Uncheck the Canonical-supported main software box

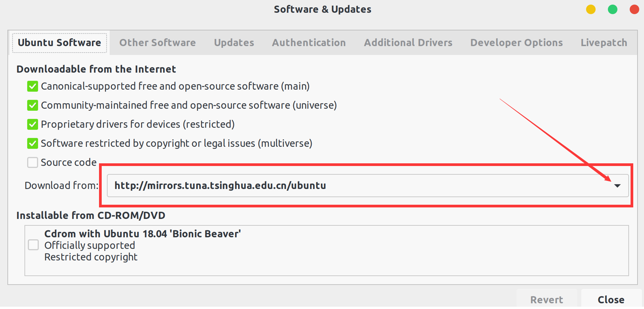pos(33,86)
